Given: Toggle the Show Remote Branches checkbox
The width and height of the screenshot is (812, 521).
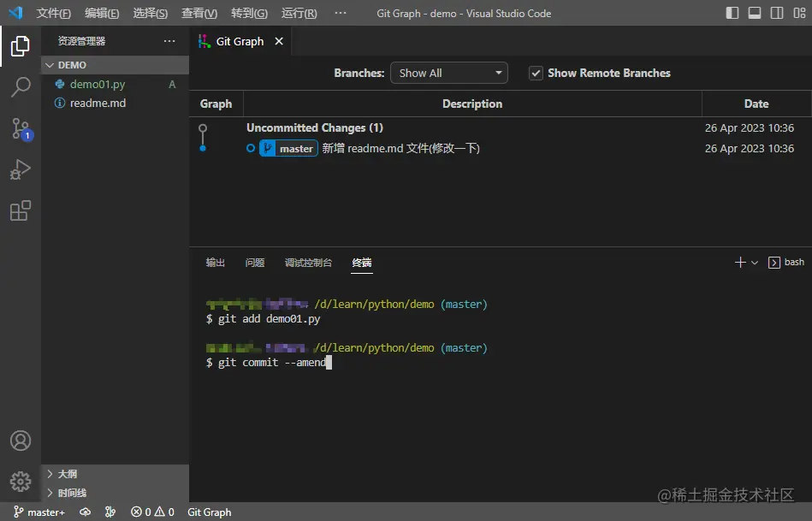Looking at the screenshot, I should coord(536,74).
